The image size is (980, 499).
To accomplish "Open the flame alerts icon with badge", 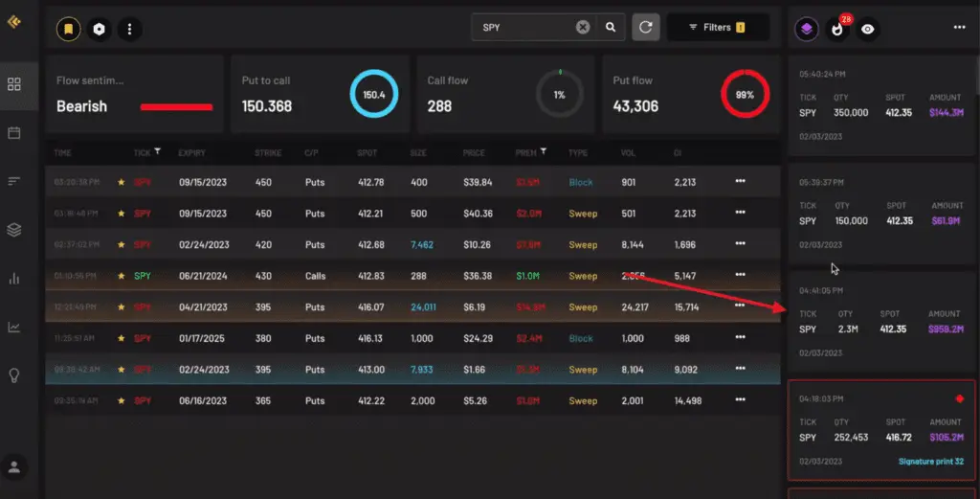I will (x=837, y=29).
